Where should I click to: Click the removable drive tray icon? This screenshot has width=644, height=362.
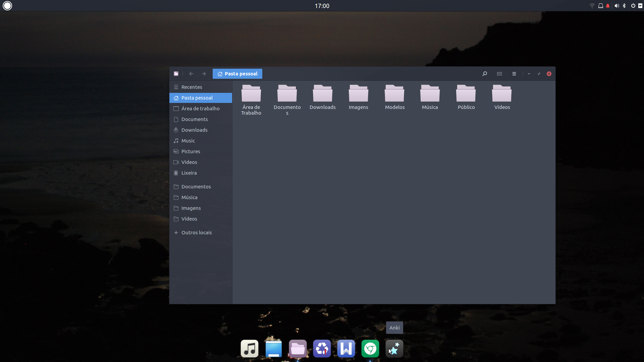[x=600, y=6]
